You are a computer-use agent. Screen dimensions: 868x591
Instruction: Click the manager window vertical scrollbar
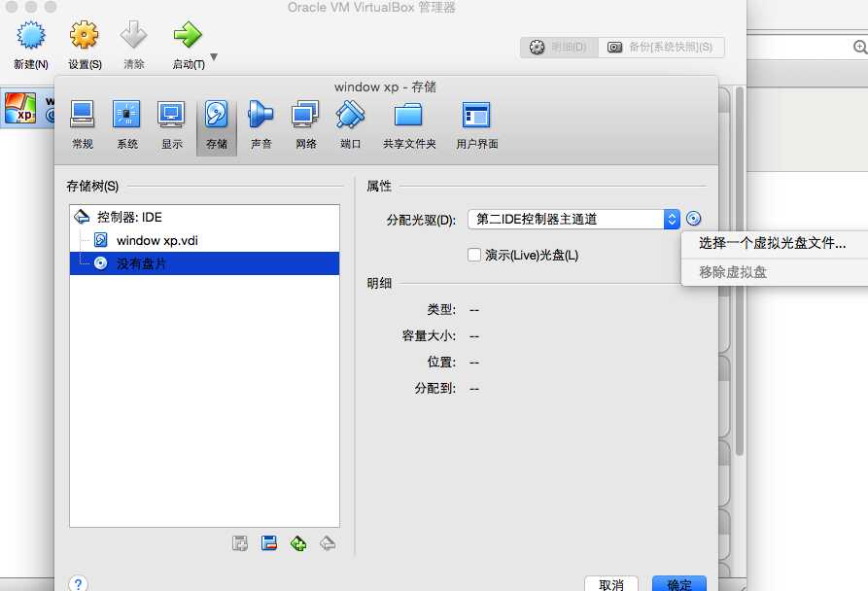pyautogui.click(x=740, y=271)
